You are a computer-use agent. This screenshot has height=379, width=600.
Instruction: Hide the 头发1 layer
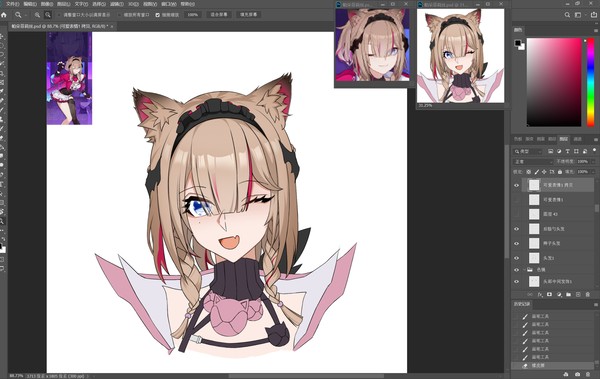pos(517,258)
